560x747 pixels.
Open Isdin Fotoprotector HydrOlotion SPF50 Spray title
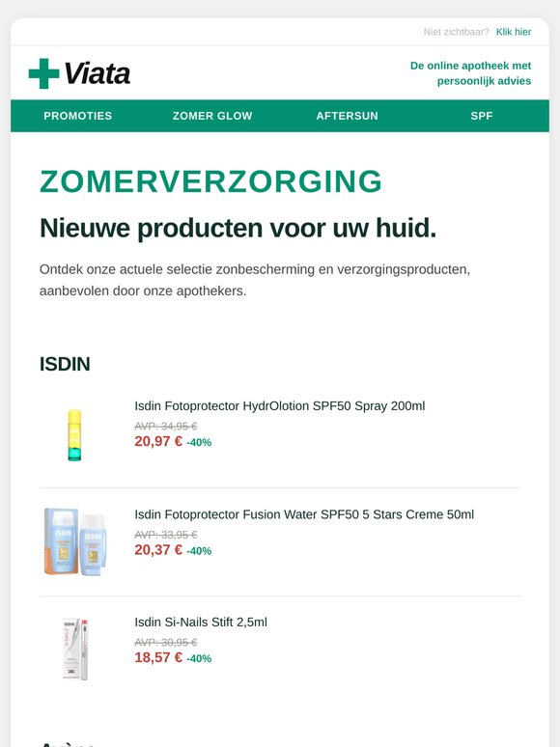pos(280,406)
